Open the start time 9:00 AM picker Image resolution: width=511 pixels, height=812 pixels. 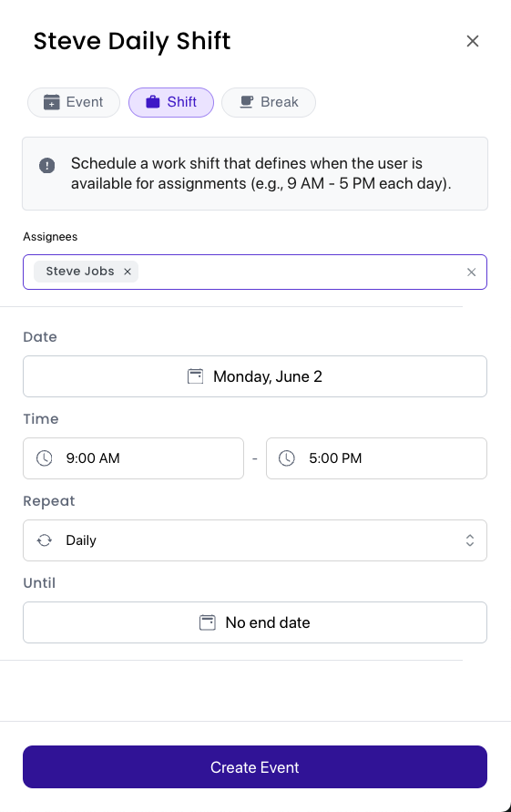click(x=134, y=458)
